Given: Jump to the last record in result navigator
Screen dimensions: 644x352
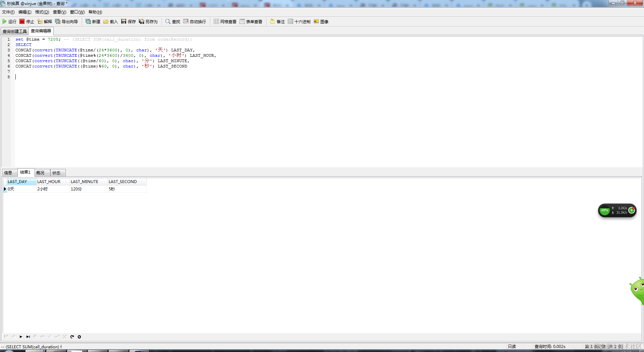Looking at the screenshot, I should (x=28, y=337).
